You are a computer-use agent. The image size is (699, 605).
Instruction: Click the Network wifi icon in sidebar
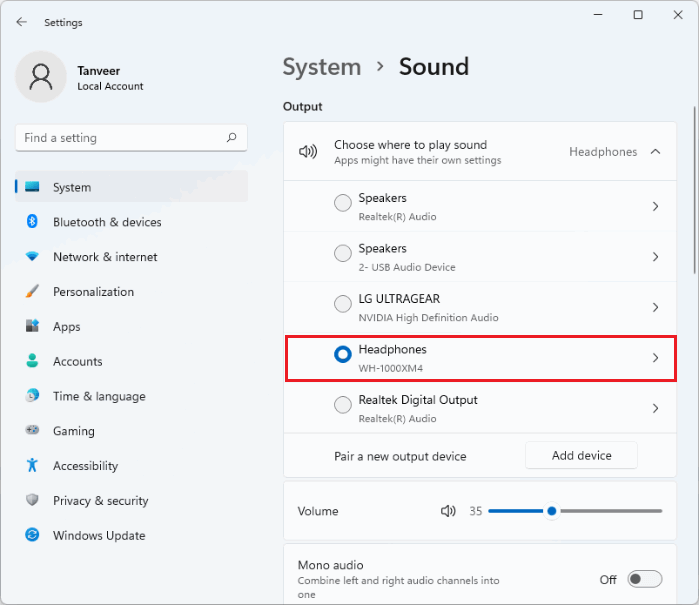click(x=32, y=256)
